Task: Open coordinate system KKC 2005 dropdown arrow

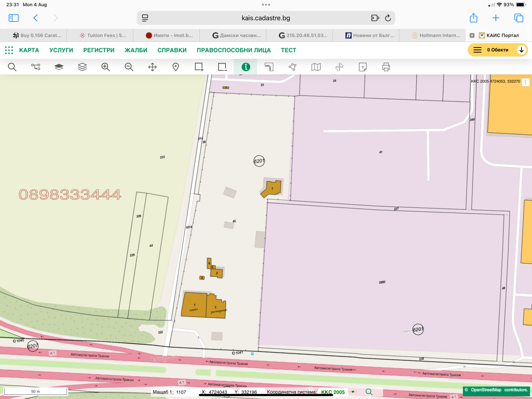Action: coord(353,392)
